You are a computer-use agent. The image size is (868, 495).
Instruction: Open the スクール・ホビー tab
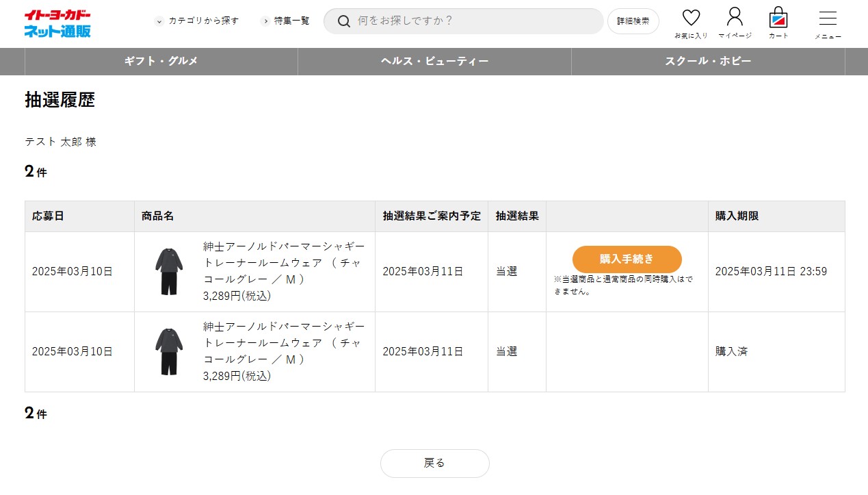(708, 62)
